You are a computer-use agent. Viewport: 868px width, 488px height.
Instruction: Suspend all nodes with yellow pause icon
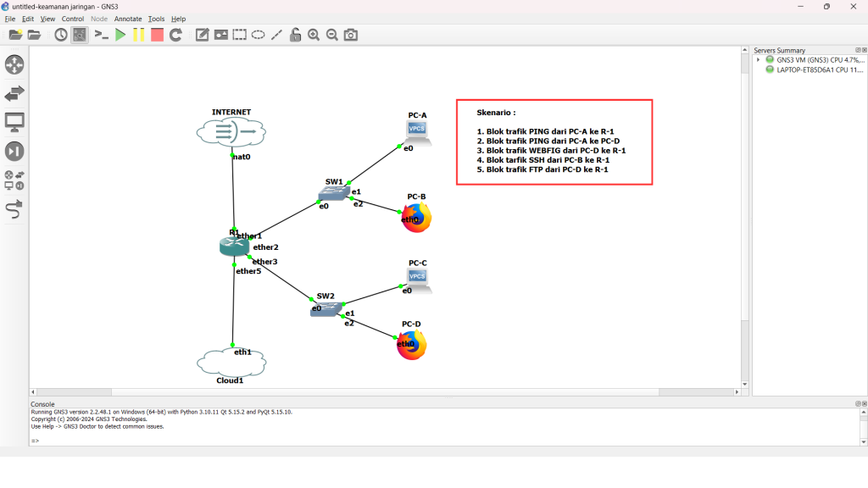(138, 35)
